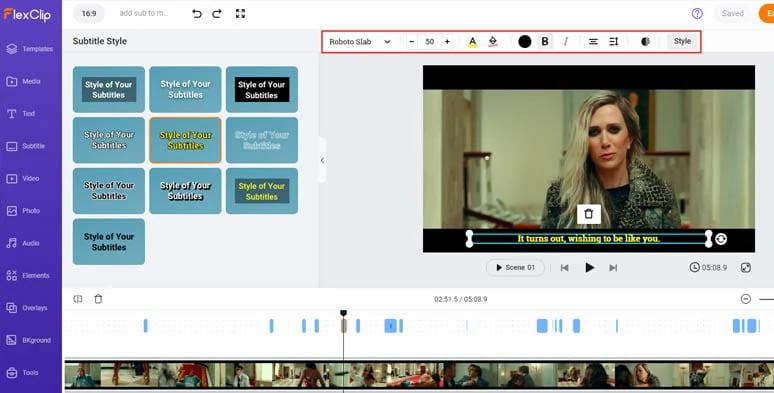Viewport: 774px width, 393px height.
Task: Click the black outline color swatch
Action: tap(525, 42)
